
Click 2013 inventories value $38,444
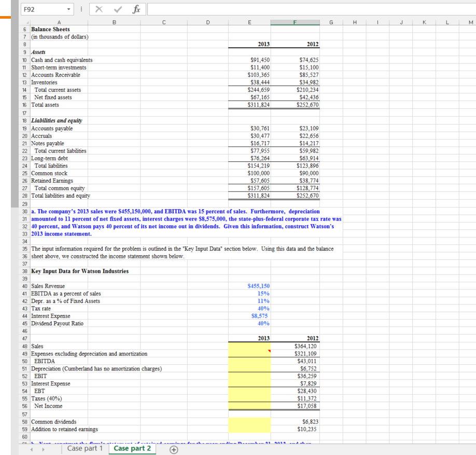[260, 82]
